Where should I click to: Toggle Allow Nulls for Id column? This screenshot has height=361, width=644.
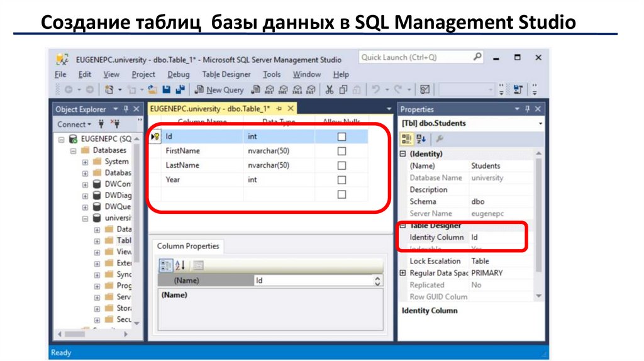point(341,136)
